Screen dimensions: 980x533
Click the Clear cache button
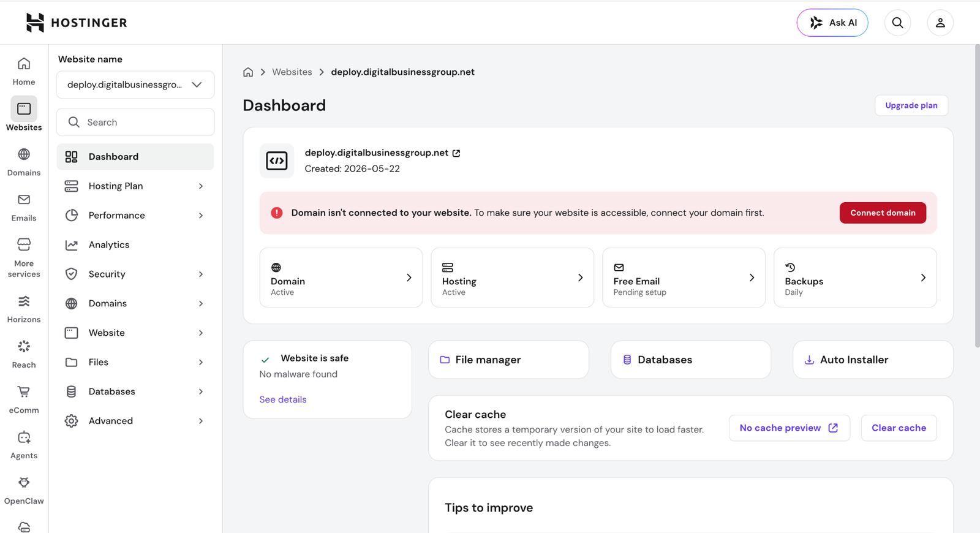(899, 428)
